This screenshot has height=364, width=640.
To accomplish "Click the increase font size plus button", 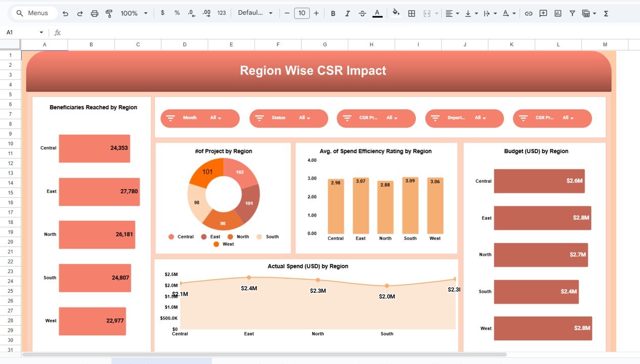I will click(316, 13).
